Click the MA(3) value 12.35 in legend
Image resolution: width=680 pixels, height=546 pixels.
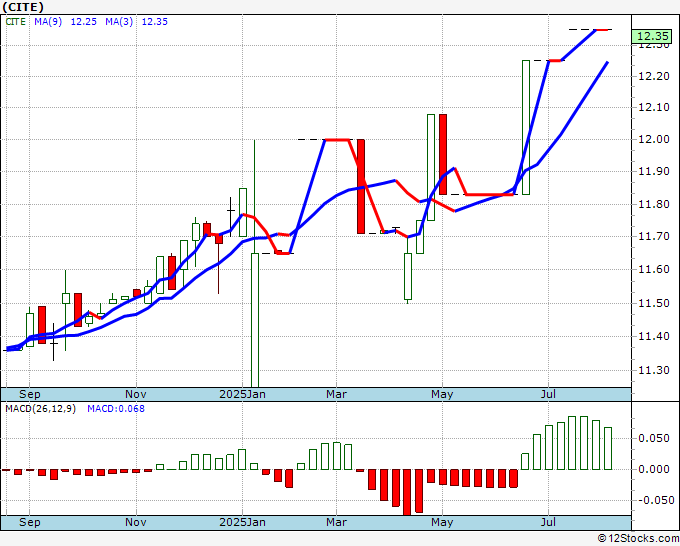click(x=154, y=22)
